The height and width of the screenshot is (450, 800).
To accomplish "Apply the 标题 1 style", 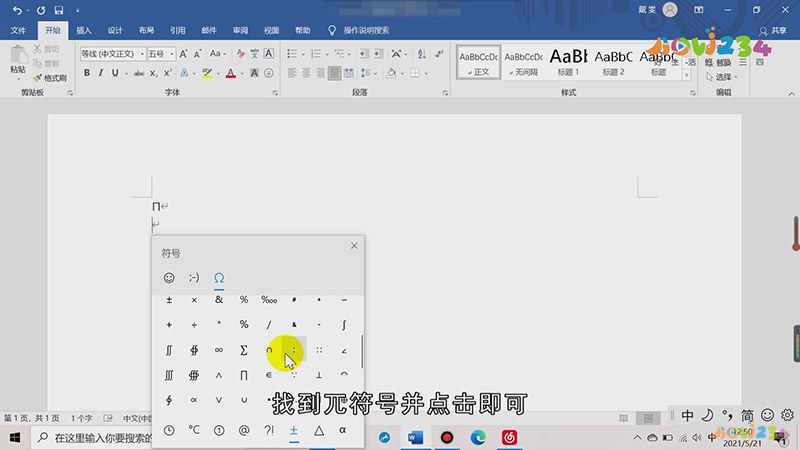I will click(568, 62).
